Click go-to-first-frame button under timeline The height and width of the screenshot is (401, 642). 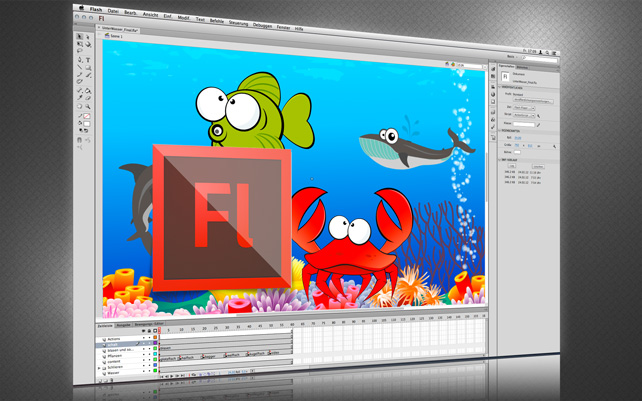(x=162, y=377)
